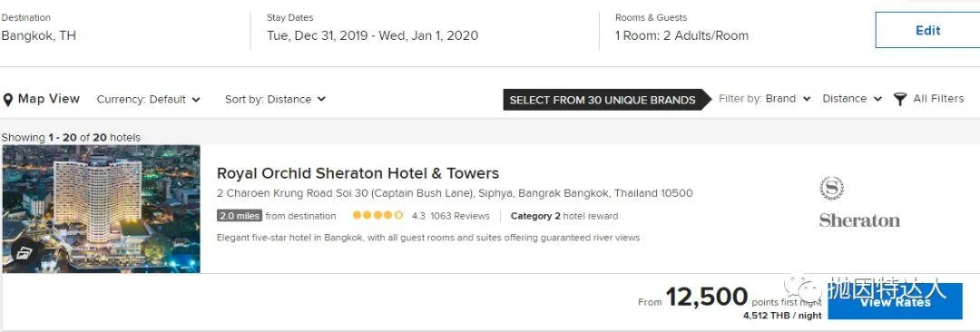This screenshot has height=332, width=980.
Task: Open the photo gallery icon on hotel image
Action: coord(24,252)
